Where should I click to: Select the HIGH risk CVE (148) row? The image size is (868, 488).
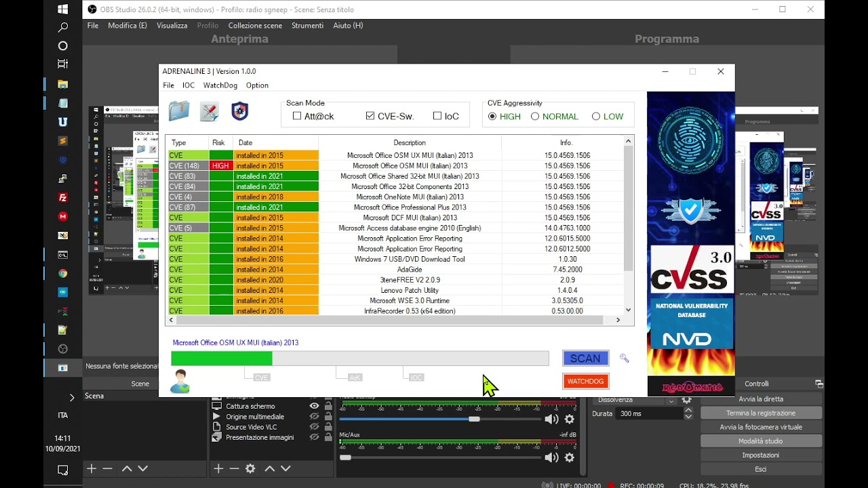click(395, 165)
